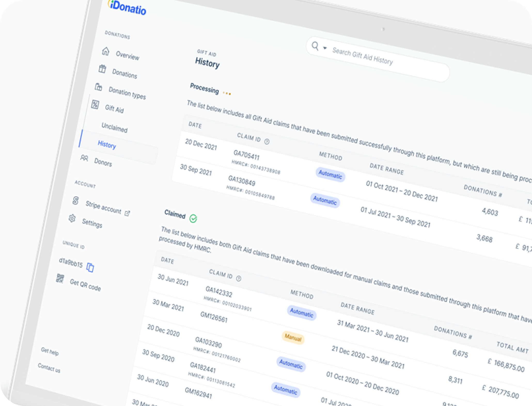Open the Overview home icon
532x406 pixels.
pos(105,51)
